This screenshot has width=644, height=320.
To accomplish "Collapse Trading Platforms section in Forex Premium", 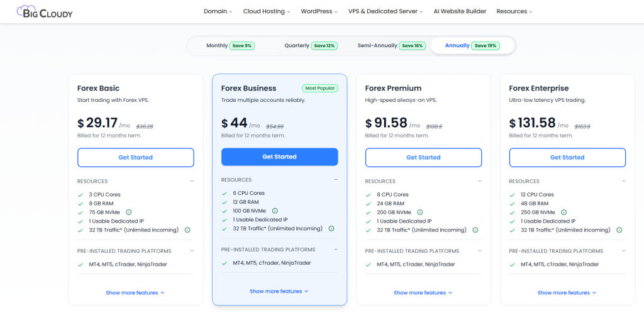I will coord(480,251).
